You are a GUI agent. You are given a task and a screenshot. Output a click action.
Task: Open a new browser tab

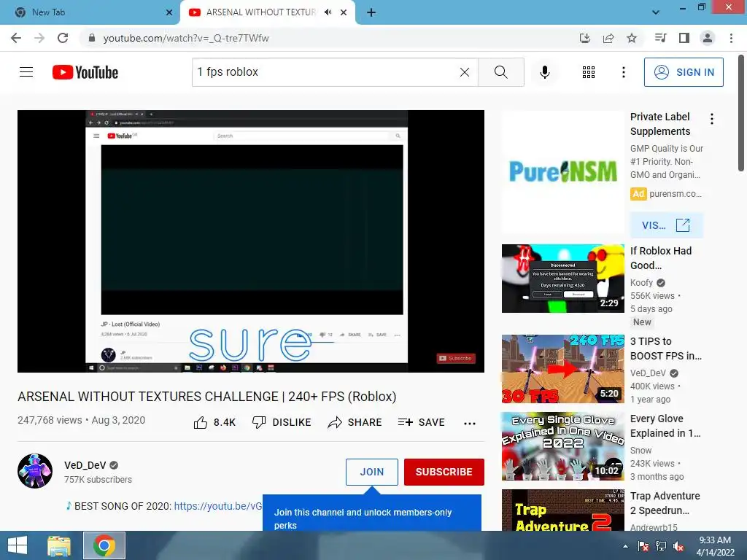pyautogui.click(x=371, y=12)
